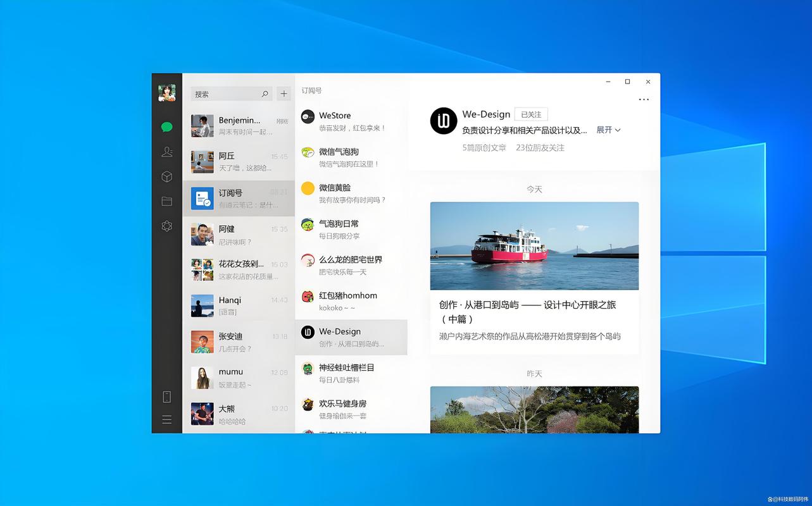
Task: Start a new chat with the plus icon
Action: (284, 93)
